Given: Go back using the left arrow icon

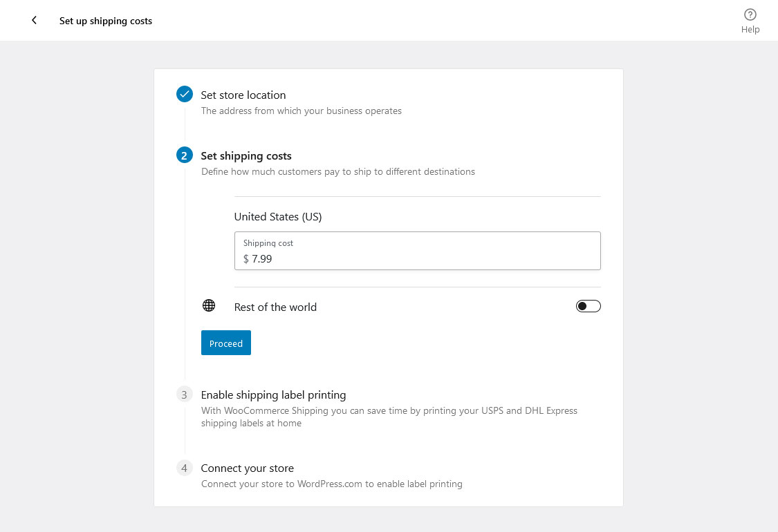Looking at the screenshot, I should tap(34, 20).
